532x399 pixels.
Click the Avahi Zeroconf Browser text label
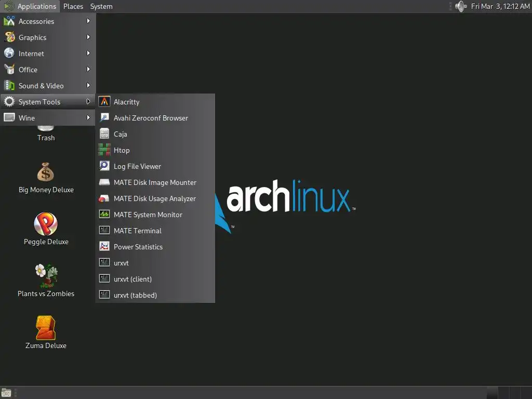(x=151, y=118)
